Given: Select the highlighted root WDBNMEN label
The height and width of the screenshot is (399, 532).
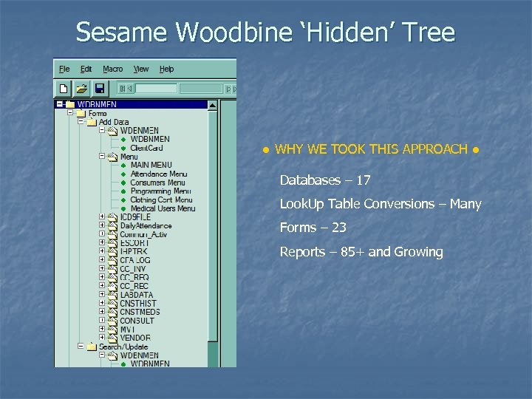Looking at the screenshot, I should [97, 104].
